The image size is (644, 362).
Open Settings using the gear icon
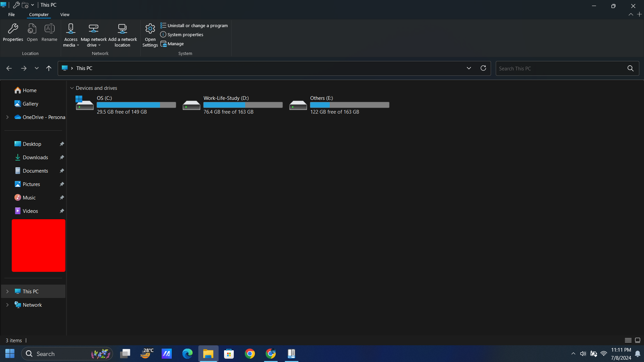[150, 34]
